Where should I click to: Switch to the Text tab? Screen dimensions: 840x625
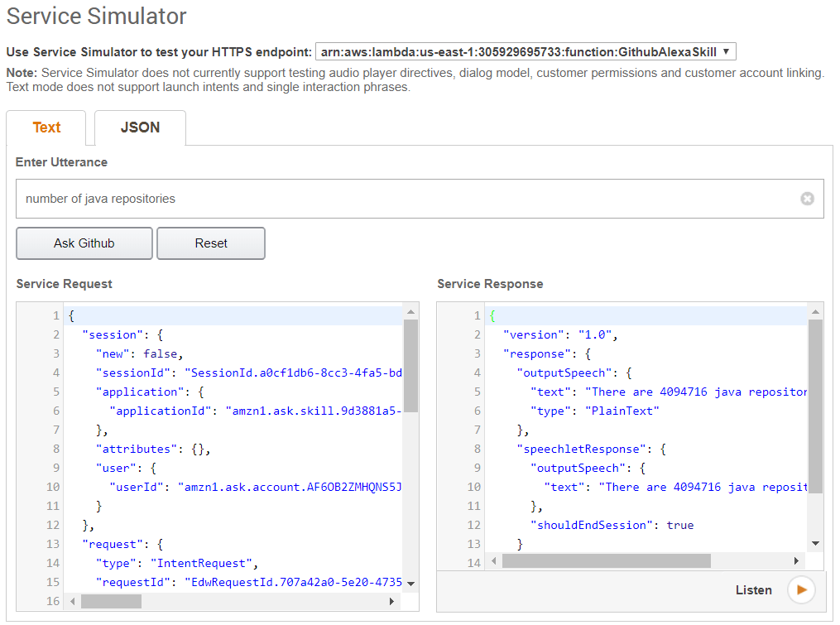pyautogui.click(x=46, y=127)
